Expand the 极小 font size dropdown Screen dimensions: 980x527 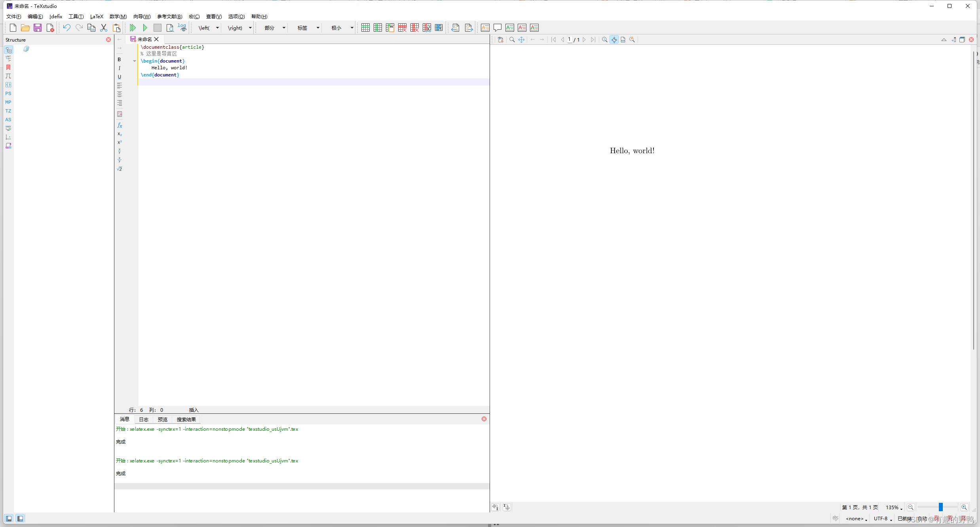pos(352,28)
